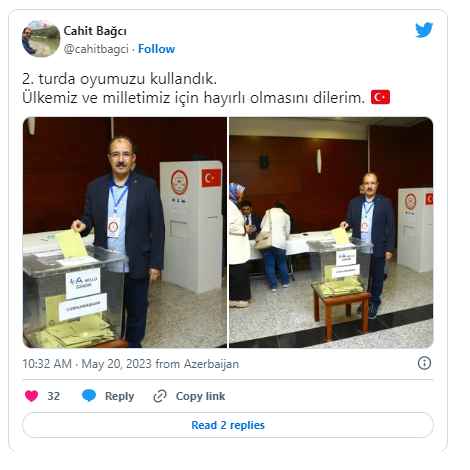
Task: Open the @cahitbagci handle link
Action: [x=96, y=49]
